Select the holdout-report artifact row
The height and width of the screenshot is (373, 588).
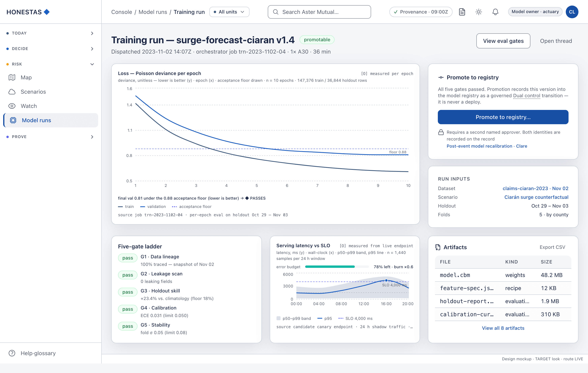(503, 301)
